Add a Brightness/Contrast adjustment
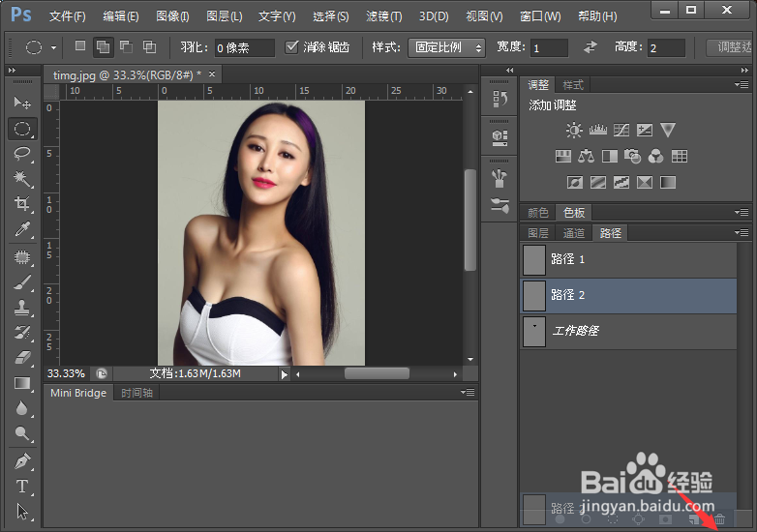The image size is (757, 532). click(x=574, y=130)
